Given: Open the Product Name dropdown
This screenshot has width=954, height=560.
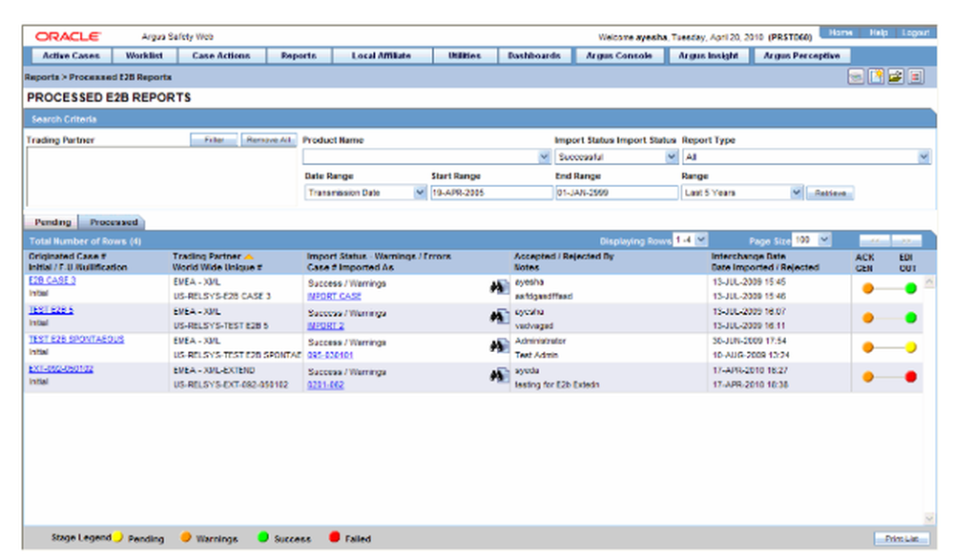Looking at the screenshot, I should 544,157.
